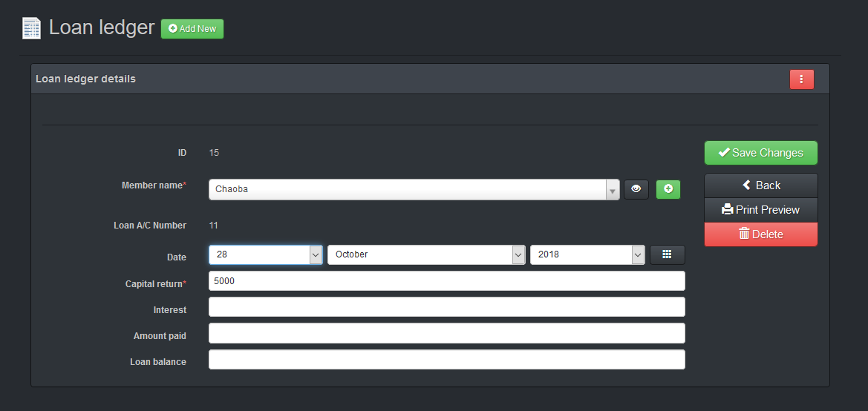Click the Interest label
Image resolution: width=868 pixels, height=411 pixels.
[x=170, y=310]
